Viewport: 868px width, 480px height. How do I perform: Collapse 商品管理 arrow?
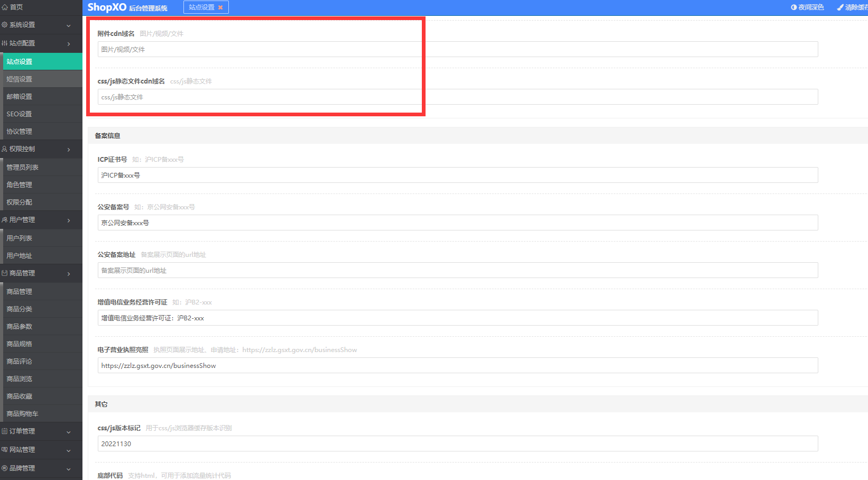pos(69,274)
